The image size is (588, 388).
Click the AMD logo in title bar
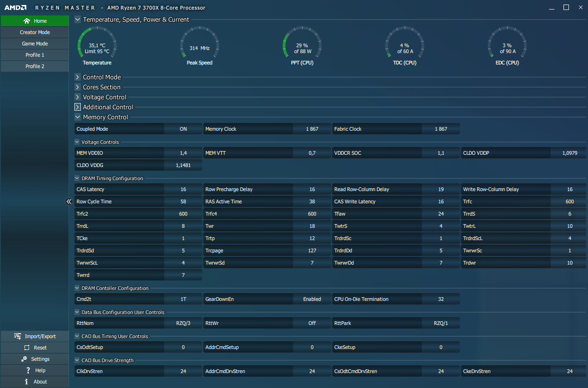pyautogui.click(x=15, y=8)
